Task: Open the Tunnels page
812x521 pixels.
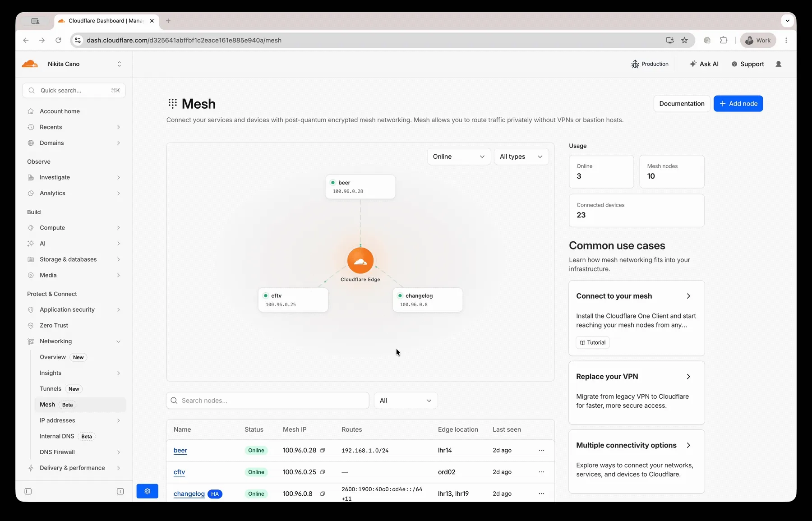Action: pyautogui.click(x=80, y=389)
